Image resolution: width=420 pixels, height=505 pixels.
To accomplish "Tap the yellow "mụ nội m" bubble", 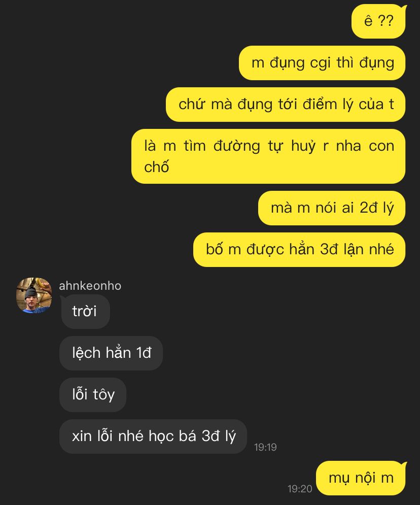I will [361, 478].
